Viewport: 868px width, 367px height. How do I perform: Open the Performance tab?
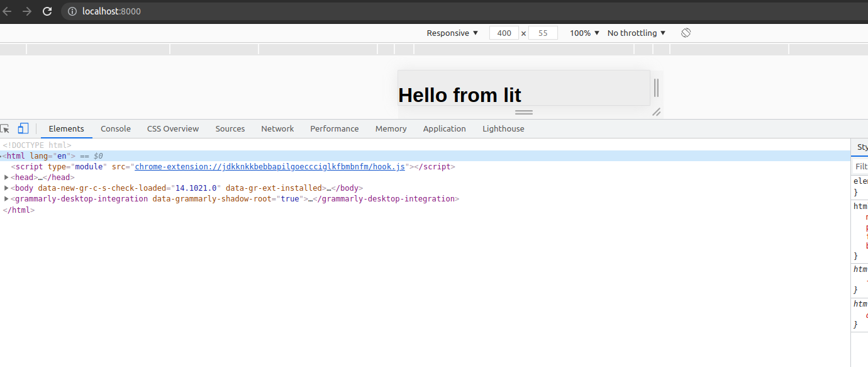pos(335,128)
